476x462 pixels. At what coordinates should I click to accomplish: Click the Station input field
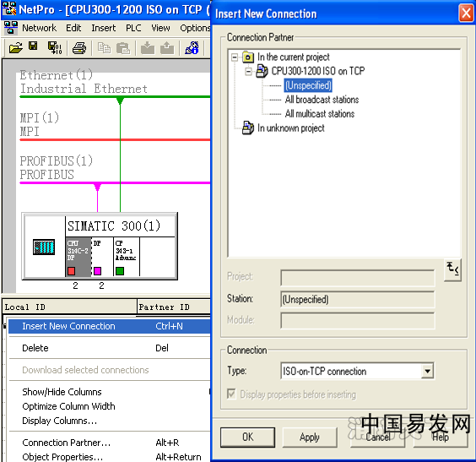358,300
